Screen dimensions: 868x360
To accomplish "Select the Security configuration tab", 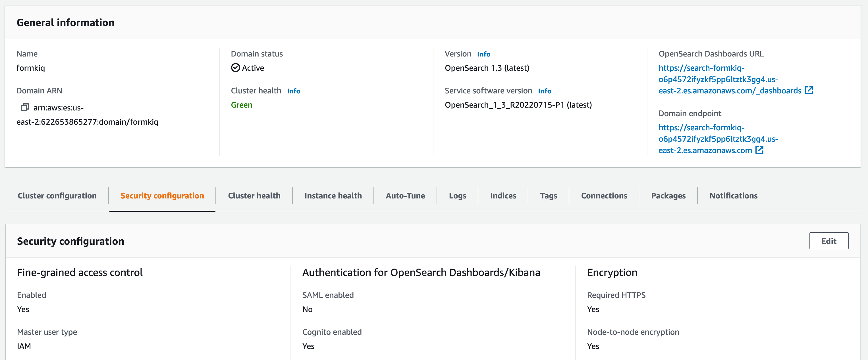I will tap(162, 196).
